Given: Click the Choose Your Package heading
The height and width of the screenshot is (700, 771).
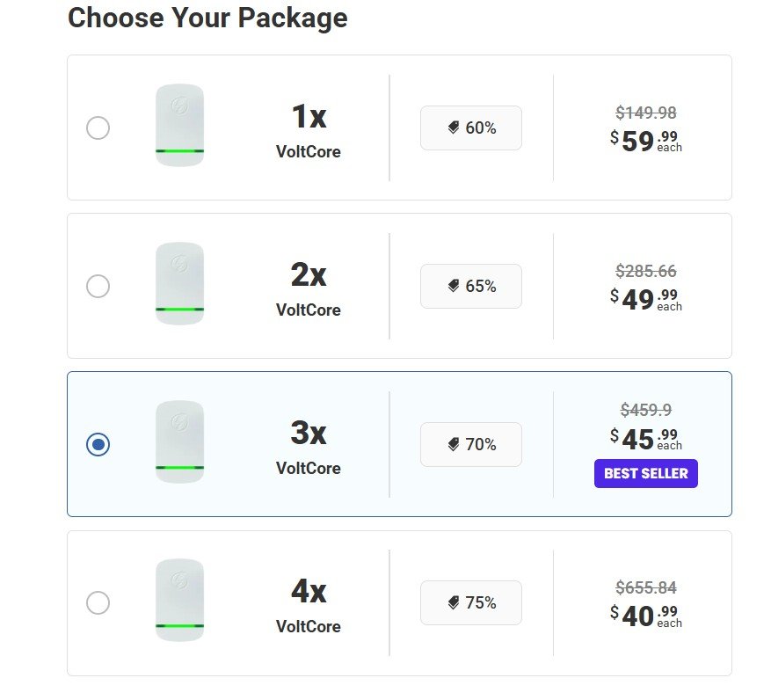Looking at the screenshot, I should 207,18.
